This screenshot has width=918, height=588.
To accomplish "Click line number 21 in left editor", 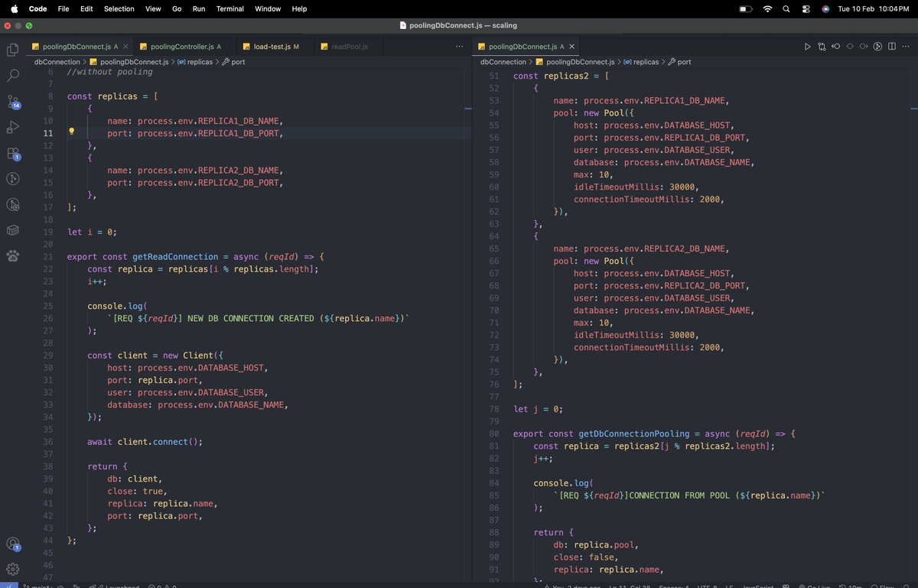I will 48,257.
